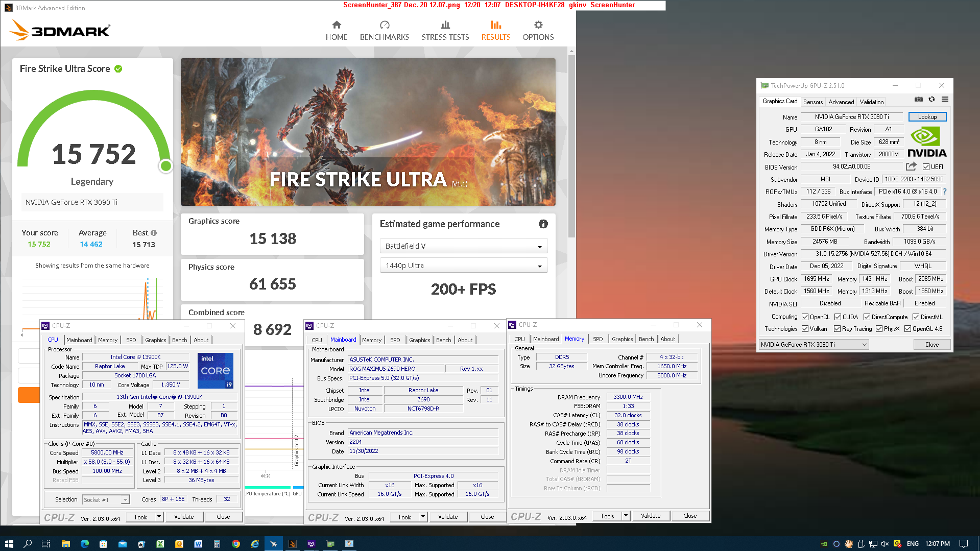Image resolution: width=980 pixels, height=551 pixels.
Task: Toggle DirectCompute checkbox
Action: (867, 317)
